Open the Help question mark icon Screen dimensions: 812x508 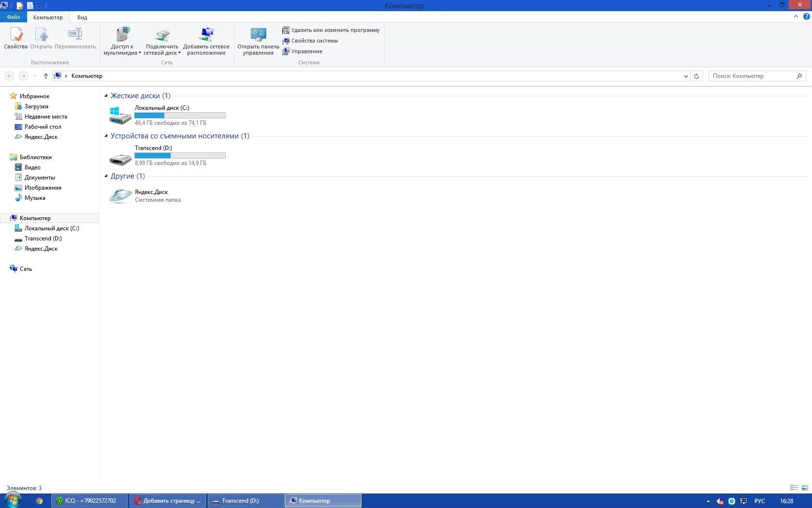(x=806, y=16)
